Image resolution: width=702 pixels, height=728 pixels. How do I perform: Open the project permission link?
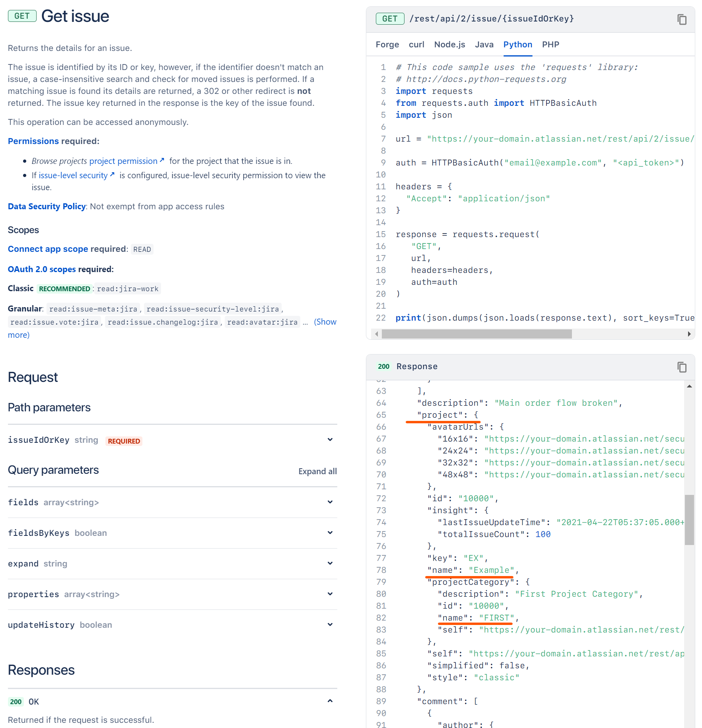click(x=123, y=161)
